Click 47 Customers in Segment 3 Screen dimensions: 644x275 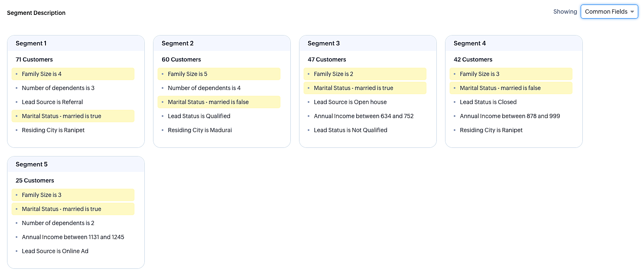tap(327, 59)
